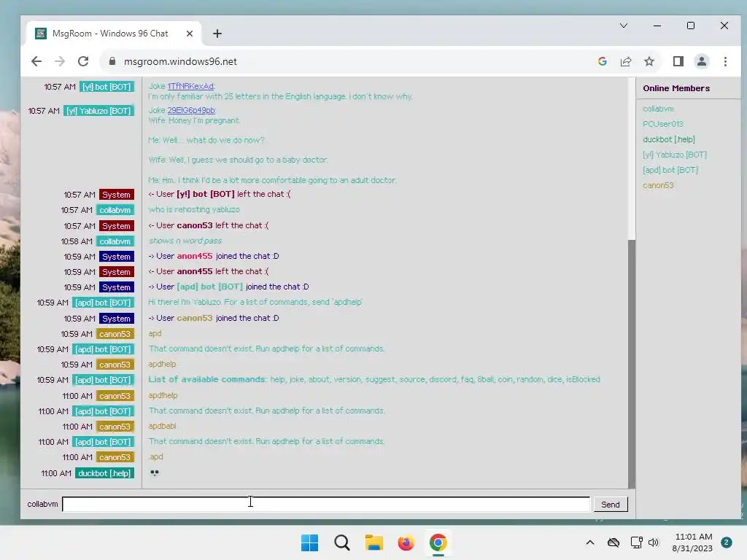The image size is (747, 560).
Task: Click the anon455 joined the chat message
Action: click(x=214, y=256)
